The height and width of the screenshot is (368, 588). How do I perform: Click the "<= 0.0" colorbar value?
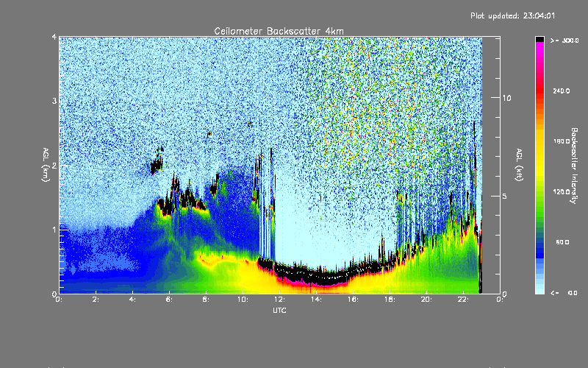(x=564, y=292)
